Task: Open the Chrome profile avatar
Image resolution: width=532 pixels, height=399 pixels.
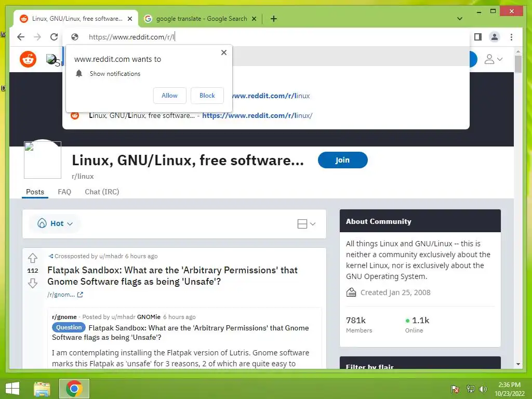Action: (x=495, y=37)
